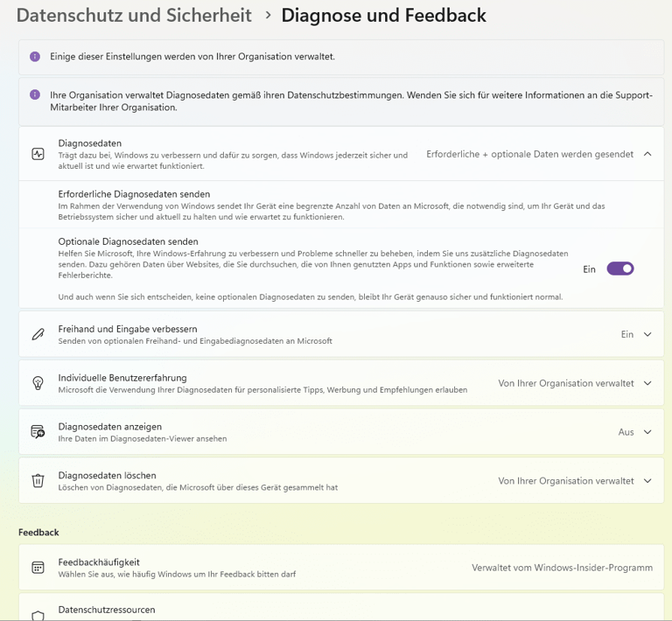Click the Diagnosedaten heartbeat icon

click(38, 153)
